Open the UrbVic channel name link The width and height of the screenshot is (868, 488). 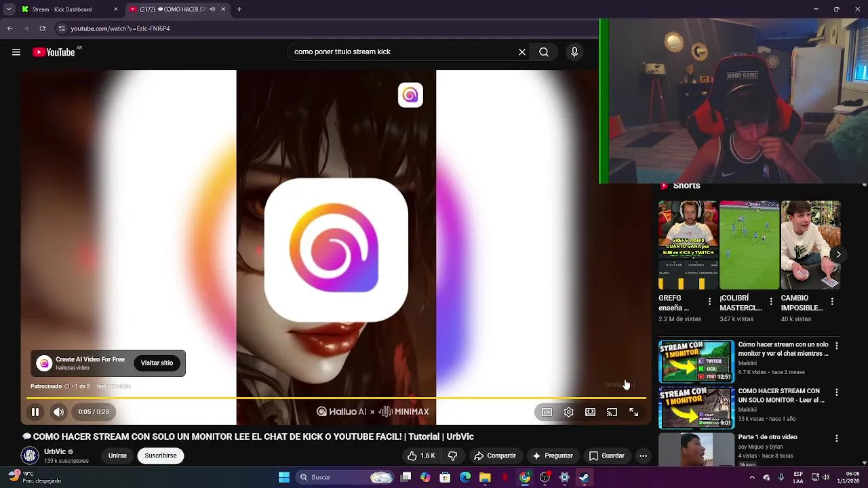pyautogui.click(x=55, y=452)
